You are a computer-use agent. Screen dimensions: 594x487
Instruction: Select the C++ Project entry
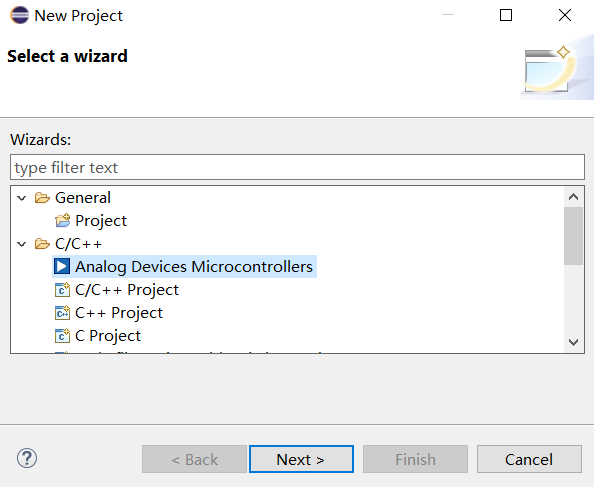point(119,313)
